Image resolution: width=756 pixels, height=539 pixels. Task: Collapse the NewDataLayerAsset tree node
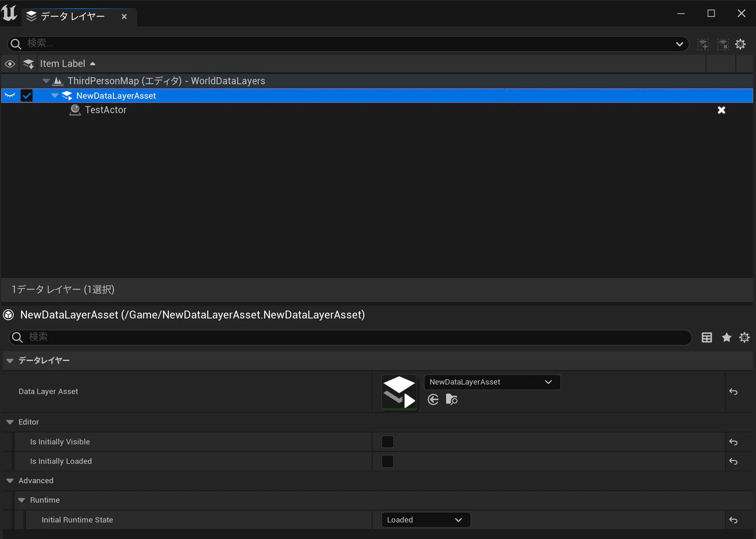[54, 96]
